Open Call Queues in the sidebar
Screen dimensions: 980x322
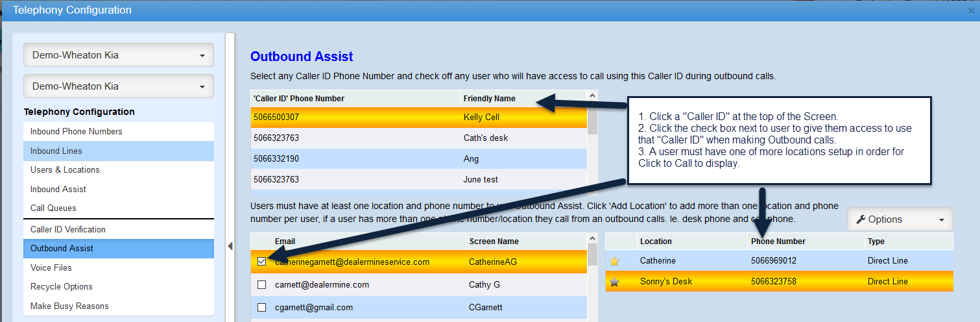[53, 208]
